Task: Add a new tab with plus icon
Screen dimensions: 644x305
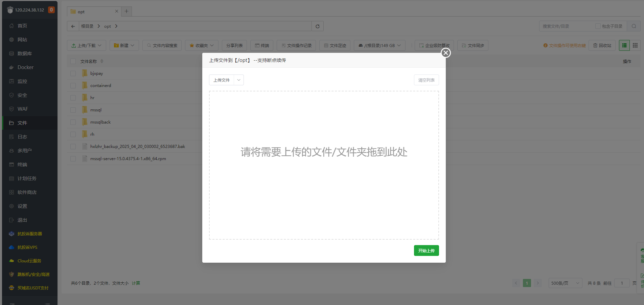Action: click(127, 11)
